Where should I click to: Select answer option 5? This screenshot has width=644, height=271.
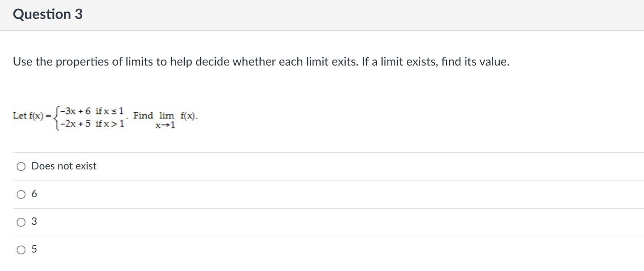[x=21, y=249]
